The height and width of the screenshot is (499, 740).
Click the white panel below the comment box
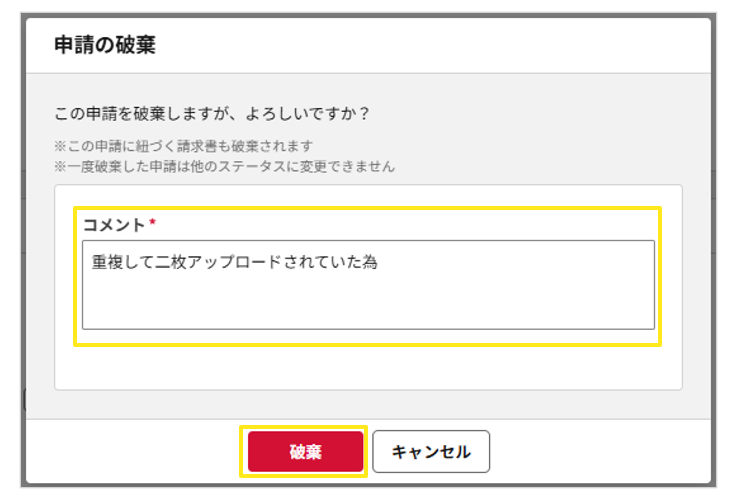[368, 368]
